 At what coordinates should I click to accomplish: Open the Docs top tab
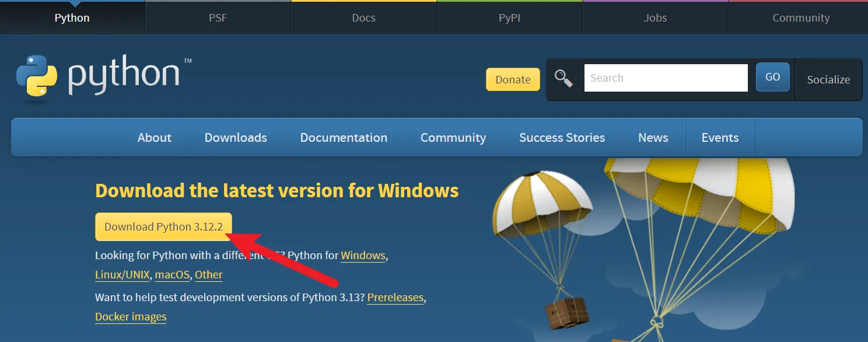363,18
